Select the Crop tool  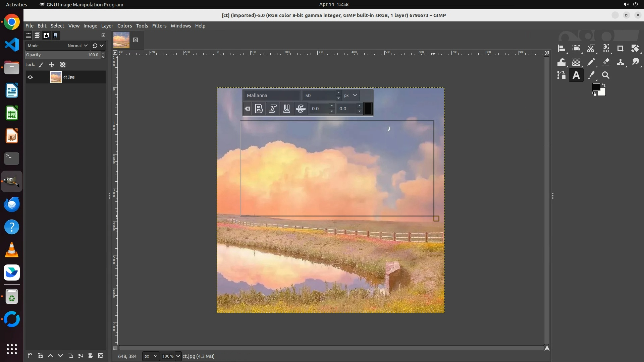tap(620, 49)
